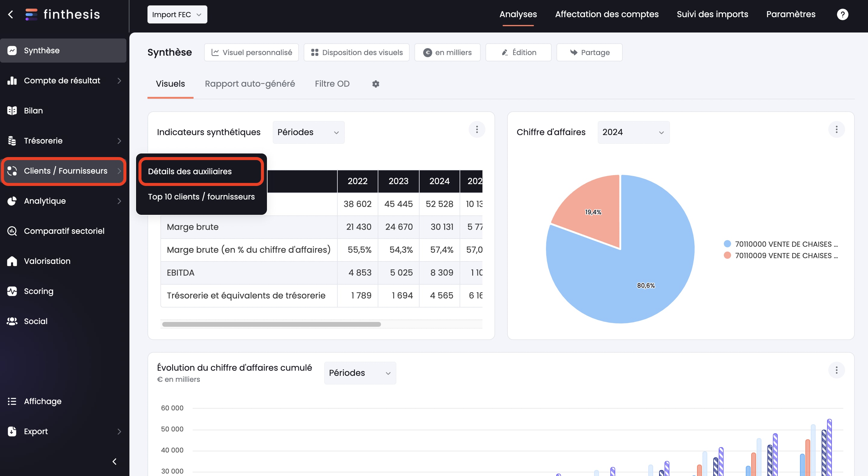Click the en milliers button
The width and height of the screenshot is (868, 476).
(x=448, y=53)
